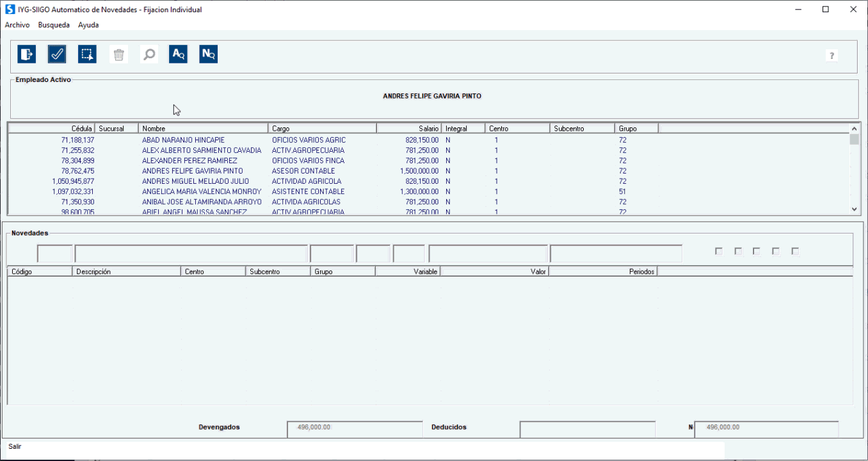Click the numeric search 'N' icon
The width and height of the screenshot is (868, 461).
(208, 54)
